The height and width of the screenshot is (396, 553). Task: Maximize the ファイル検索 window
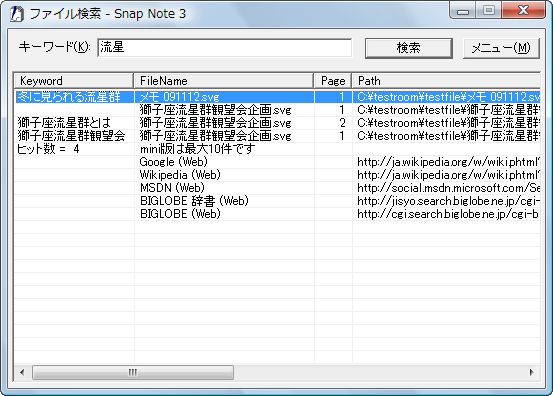tap(488, 11)
